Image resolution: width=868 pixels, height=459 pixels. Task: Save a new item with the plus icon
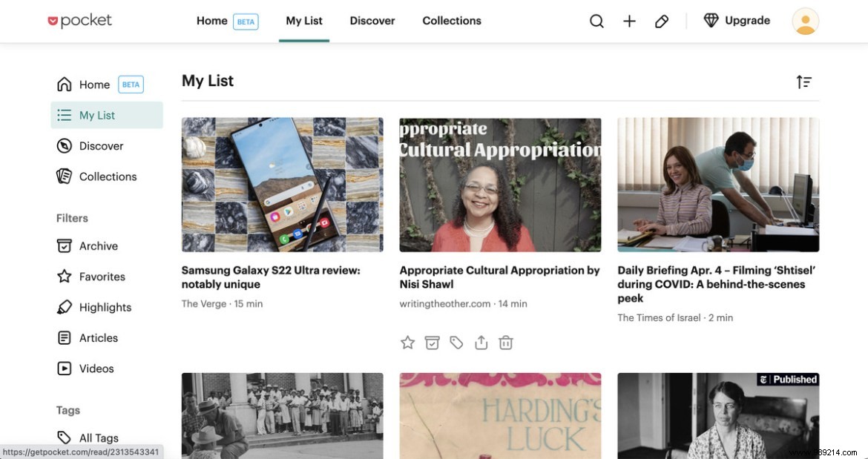click(629, 21)
